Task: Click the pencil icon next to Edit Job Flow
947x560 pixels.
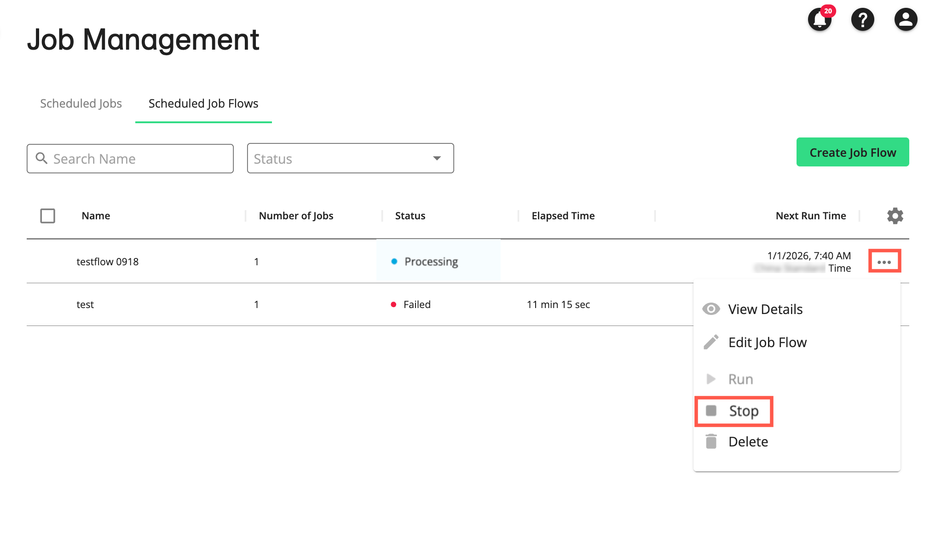Action: [711, 342]
